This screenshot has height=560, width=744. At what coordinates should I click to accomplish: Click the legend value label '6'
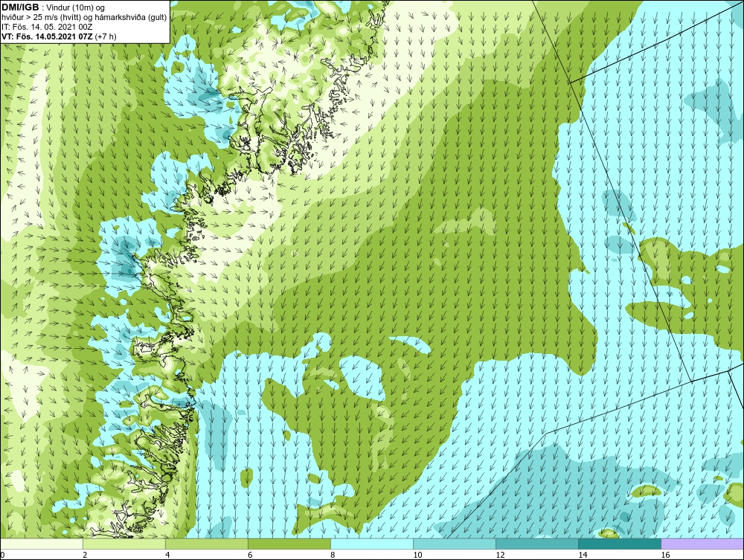pyautogui.click(x=250, y=555)
